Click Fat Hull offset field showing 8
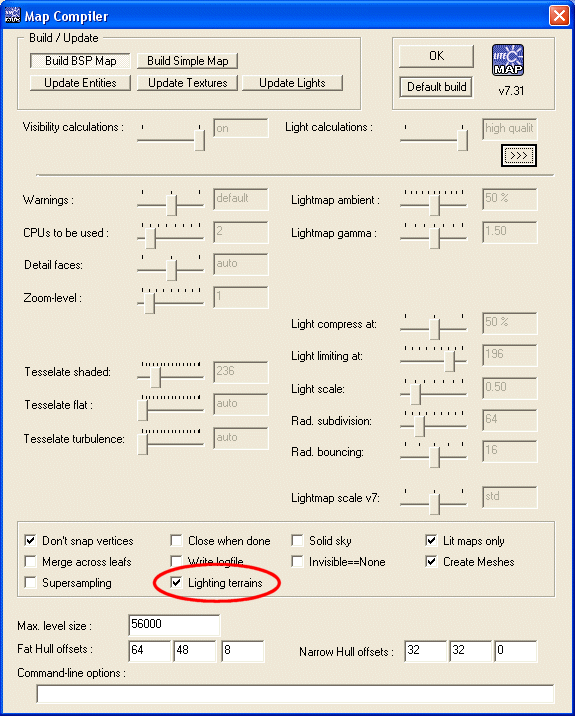Screen dimensions: 575x716 [x=243, y=651]
